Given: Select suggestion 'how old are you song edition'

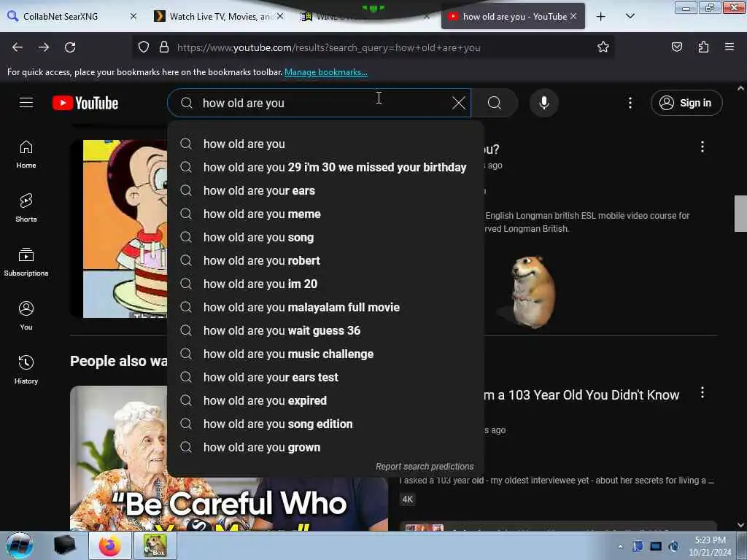Looking at the screenshot, I should (326, 424).
